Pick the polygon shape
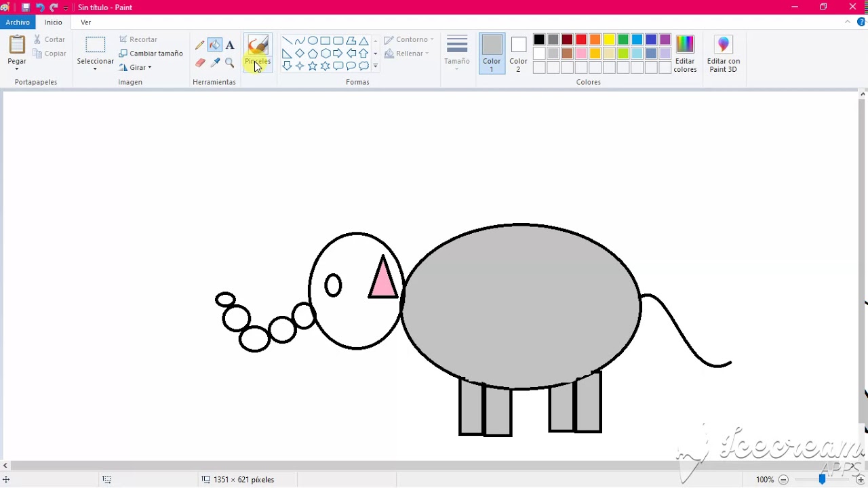This screenshot has width=868, height=488. pos(351,41)
